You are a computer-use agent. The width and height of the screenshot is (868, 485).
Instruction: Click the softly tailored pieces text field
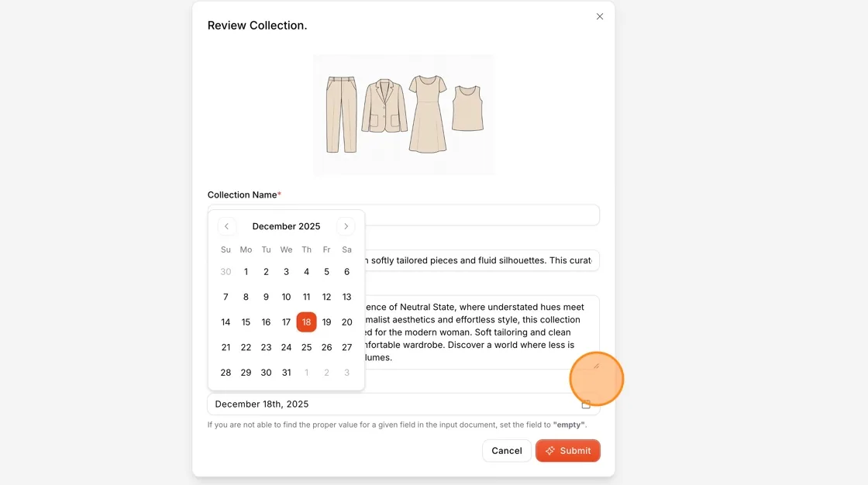click(404, 260)
